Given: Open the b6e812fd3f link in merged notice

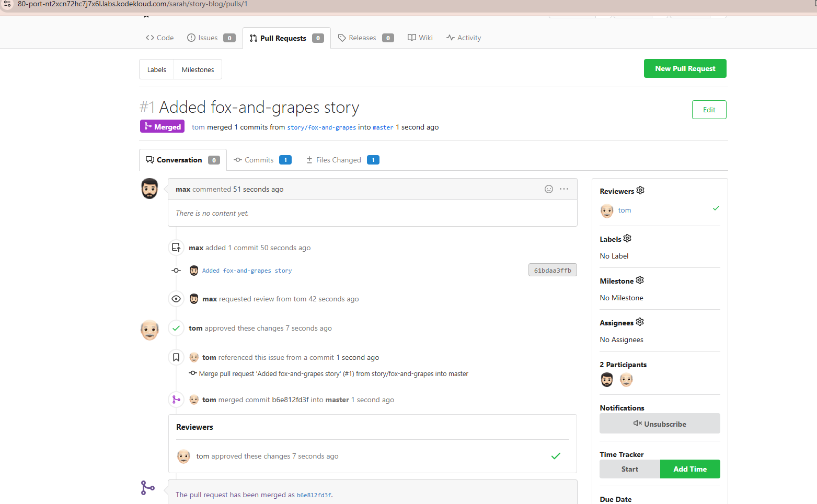Looking at the screenshot, I should 314,495.
